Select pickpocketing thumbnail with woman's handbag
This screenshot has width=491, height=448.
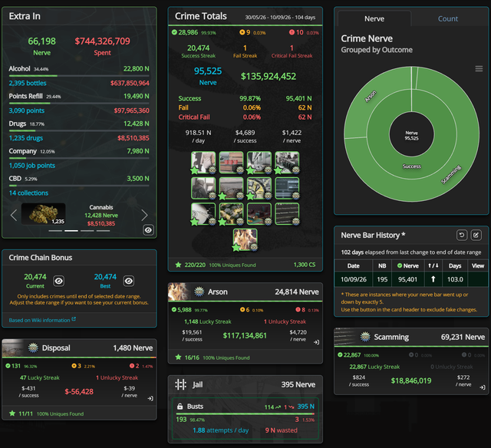(203, 162)
